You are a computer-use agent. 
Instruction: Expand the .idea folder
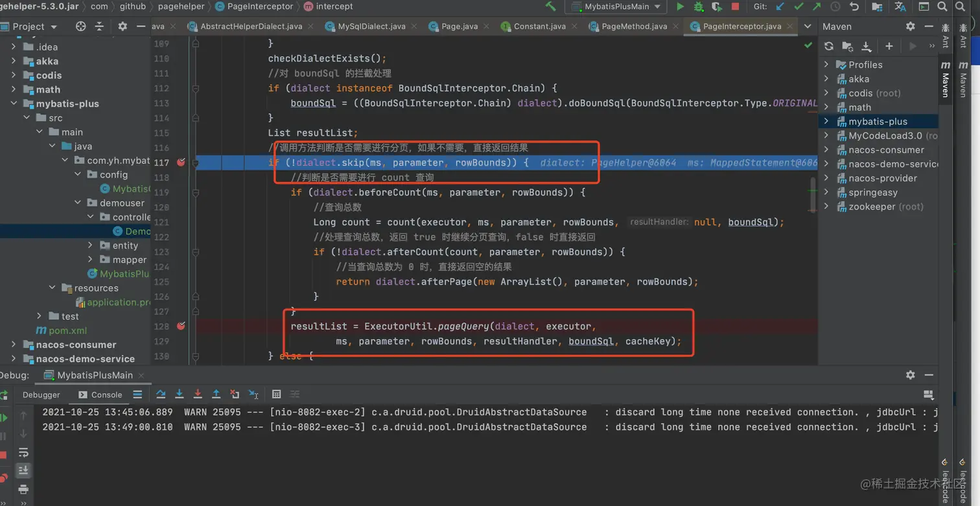point(14,47)
